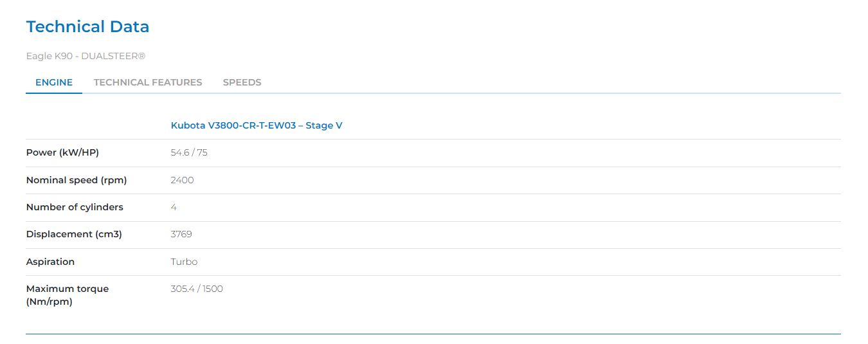Select the SPEEDS tab
This screenshot has height=344, width=868.
tap(242, 82)
